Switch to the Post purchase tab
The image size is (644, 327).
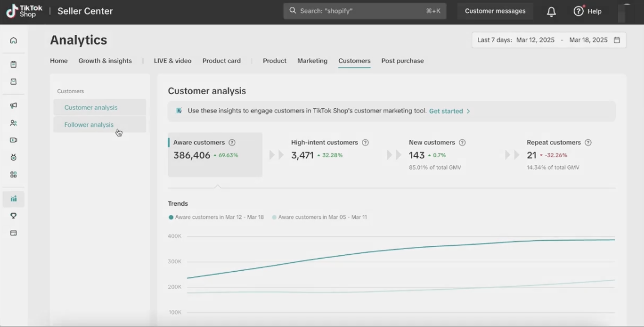tap(402, 61)
